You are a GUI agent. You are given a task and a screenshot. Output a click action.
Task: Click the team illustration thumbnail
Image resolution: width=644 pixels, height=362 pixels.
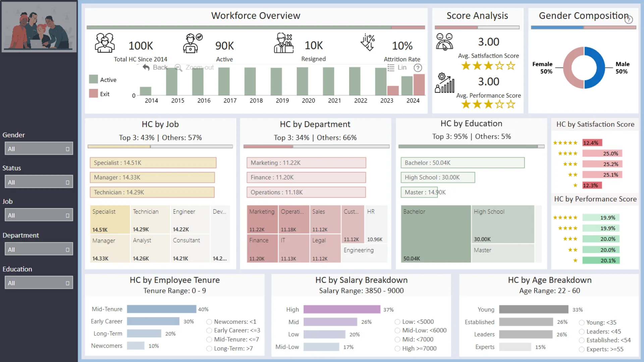39,27
